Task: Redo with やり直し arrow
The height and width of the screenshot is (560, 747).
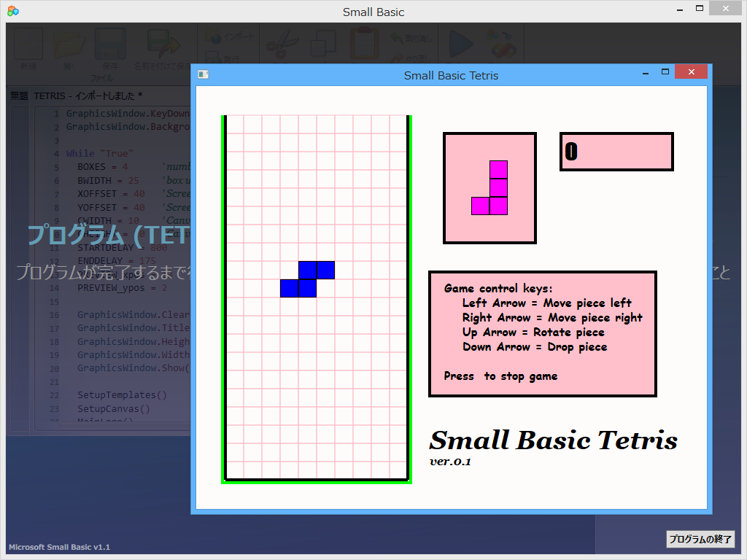Action: (397, 58)
